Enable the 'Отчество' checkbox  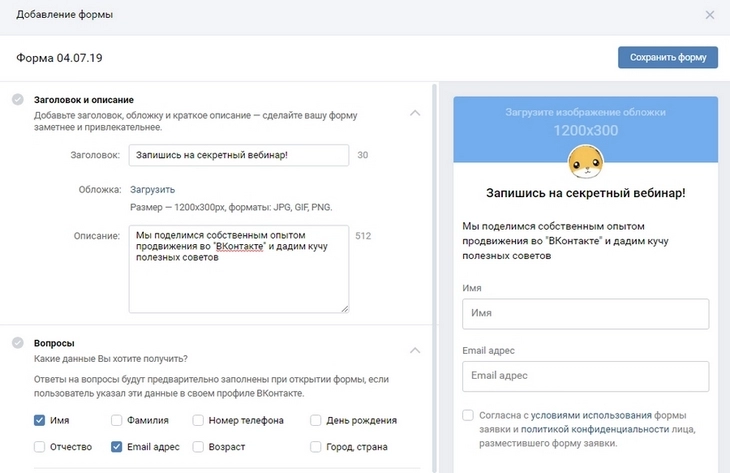(x=40, y=447)
